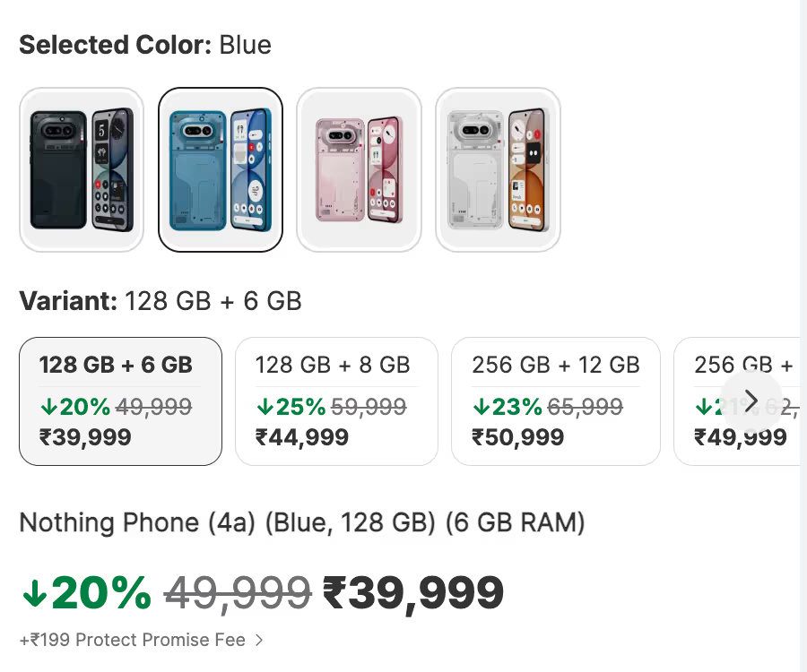Click the chevron beside Protect Promise Fee
Viewport: 807px width, 672px height.
click(x=259, y=640)
